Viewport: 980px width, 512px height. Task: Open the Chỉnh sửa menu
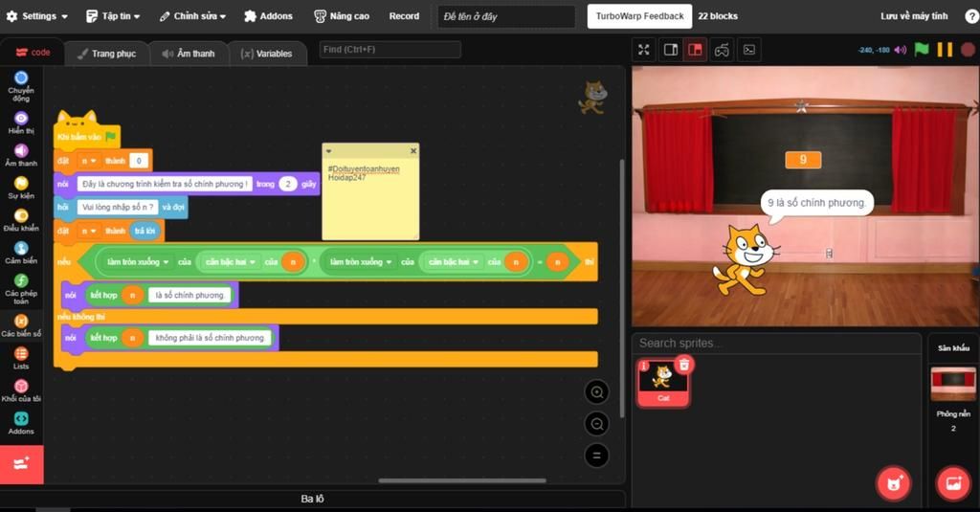pyautogui.click(x=191, y=16)
